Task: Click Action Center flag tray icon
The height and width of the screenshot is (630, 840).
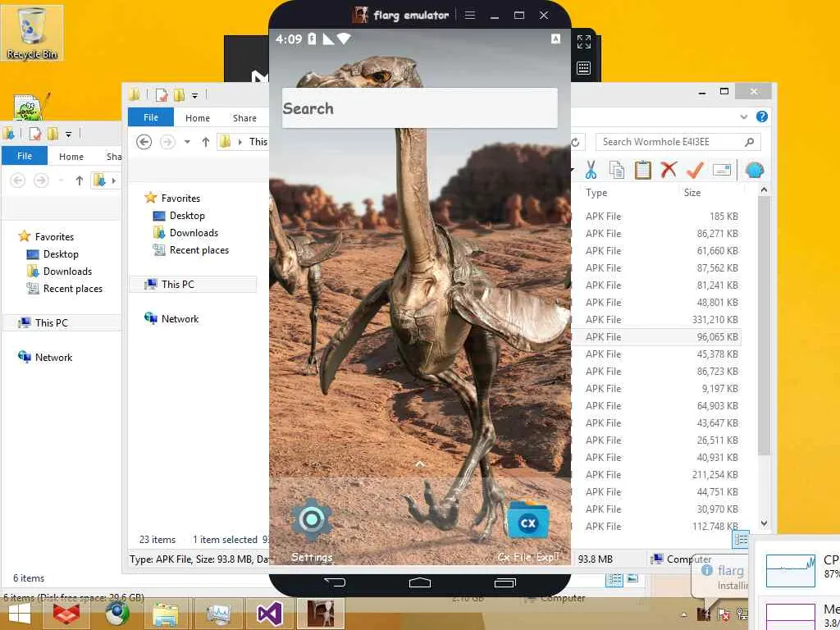Action: pos(723,614)
